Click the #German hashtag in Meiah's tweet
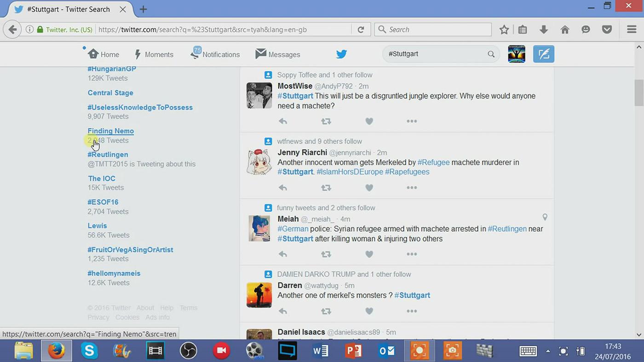Screen dimensions: 644x362 click(x=293, y=229)
